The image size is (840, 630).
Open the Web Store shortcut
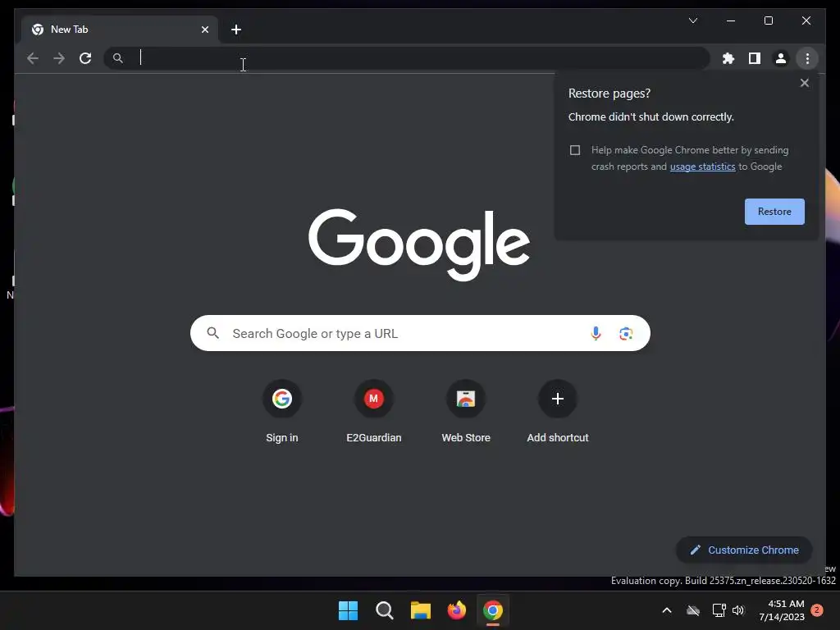pos(466,412)
